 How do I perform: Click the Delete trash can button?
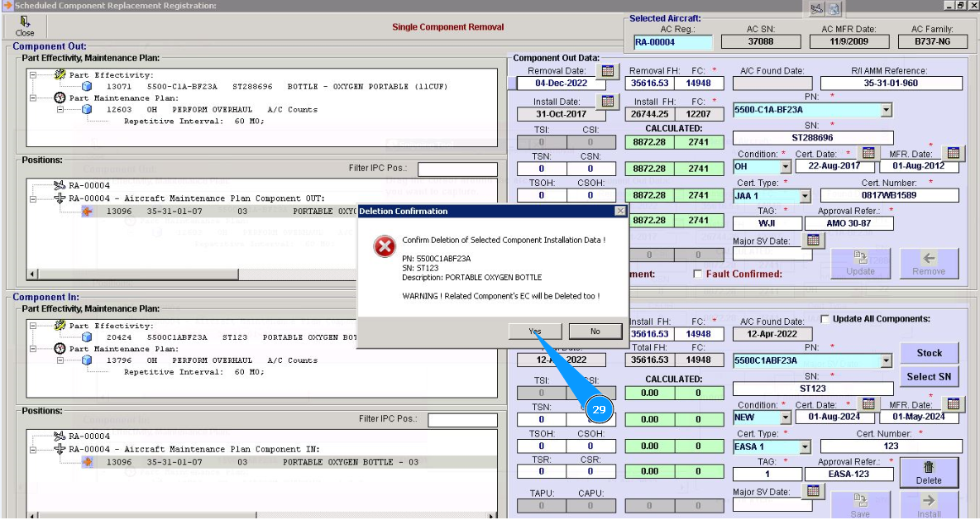coord(929,473)
